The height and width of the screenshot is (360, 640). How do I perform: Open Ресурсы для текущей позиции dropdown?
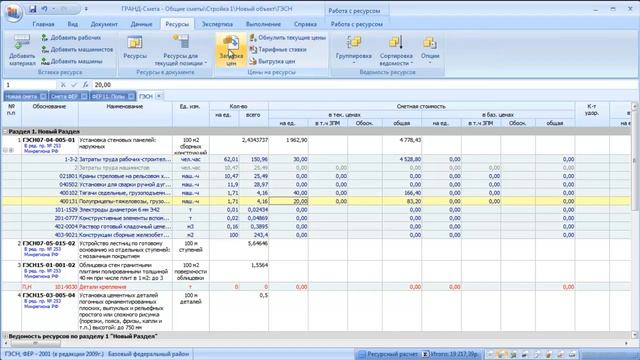coord(180,51)
